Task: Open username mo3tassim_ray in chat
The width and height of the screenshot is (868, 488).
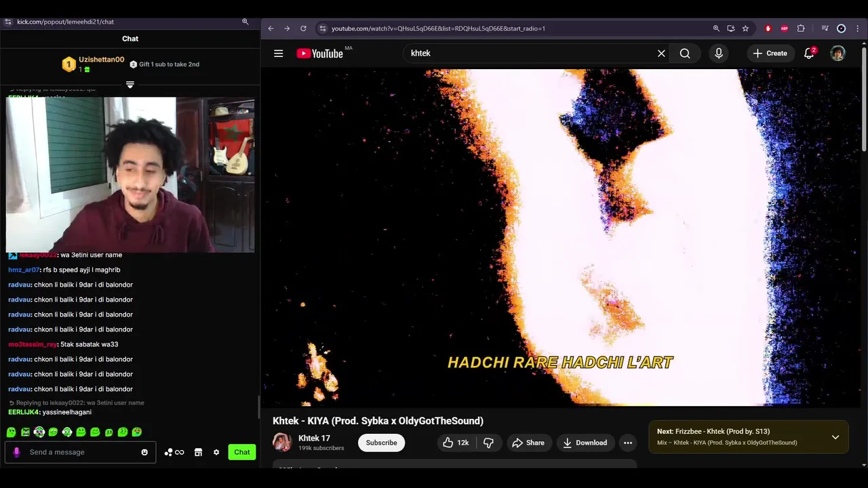Action: click(33, 344)
